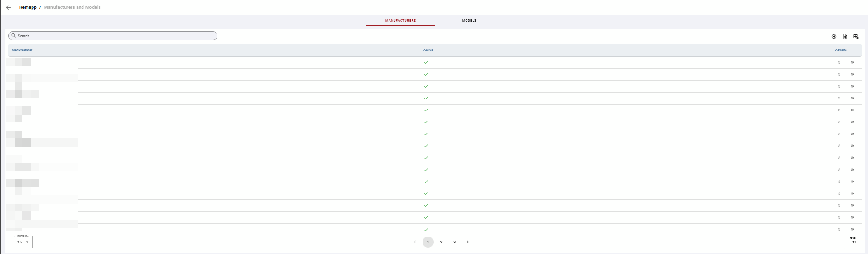Click eye view icon in first row
Viewport: 868px width, 254px height.
click(x=852, y=62)
